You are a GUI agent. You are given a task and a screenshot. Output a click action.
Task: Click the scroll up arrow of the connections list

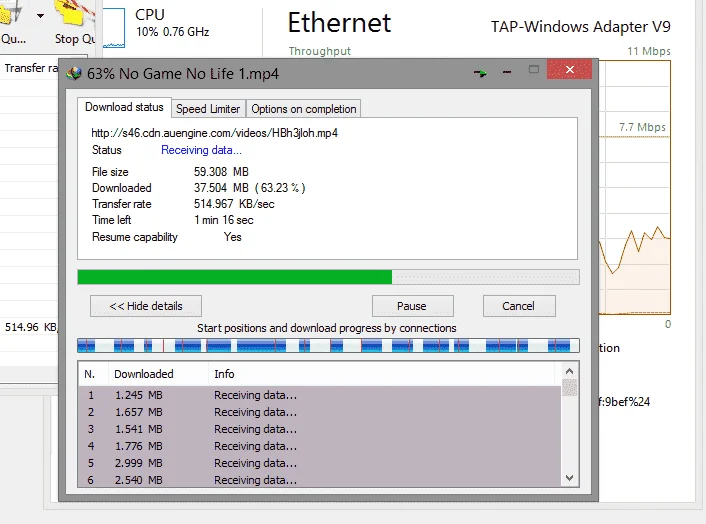[569, 371]
